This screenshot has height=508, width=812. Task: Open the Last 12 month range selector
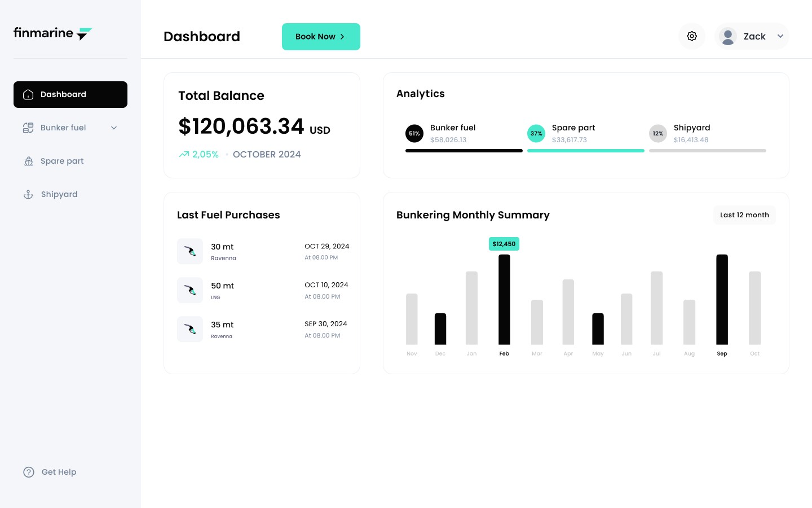(x=744, y=215)
